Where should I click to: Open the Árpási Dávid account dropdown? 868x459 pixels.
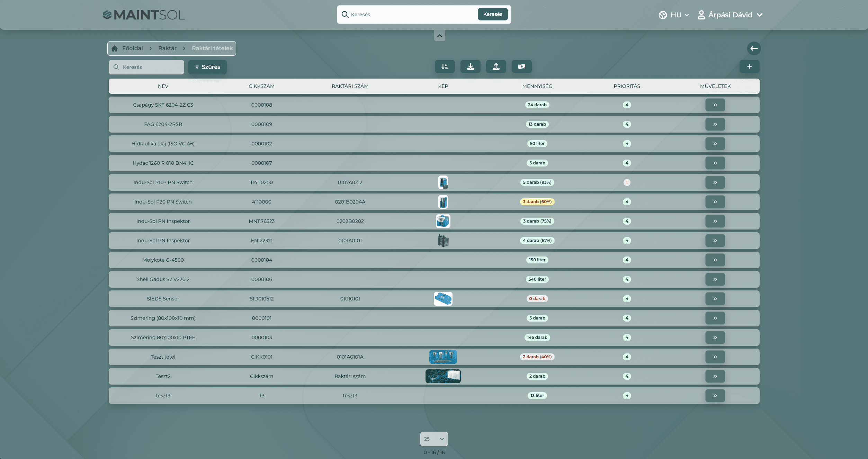pyautogui.click(x=730, y=15)
